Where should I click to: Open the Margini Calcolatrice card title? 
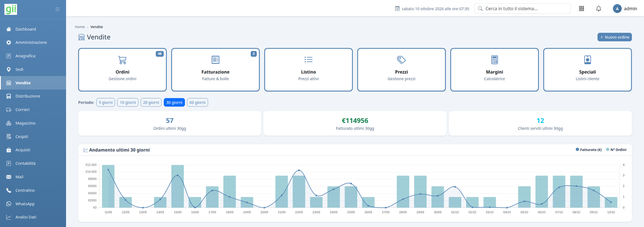coord(494,72)
